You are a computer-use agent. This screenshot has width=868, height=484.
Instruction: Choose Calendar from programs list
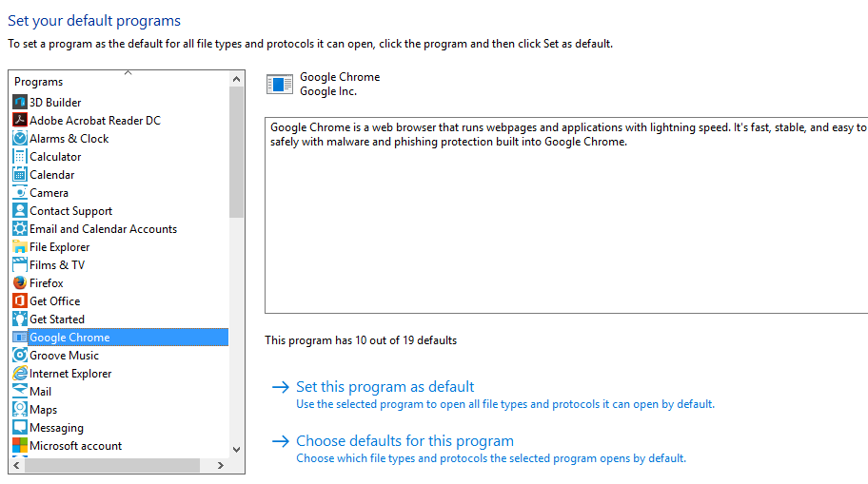coord(52,175)
